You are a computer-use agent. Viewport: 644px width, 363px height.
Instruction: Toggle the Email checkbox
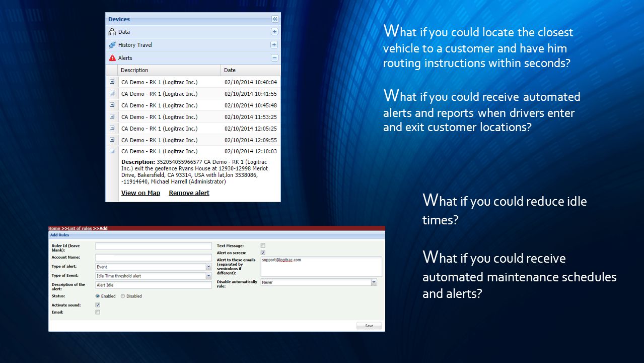point(98,312)
